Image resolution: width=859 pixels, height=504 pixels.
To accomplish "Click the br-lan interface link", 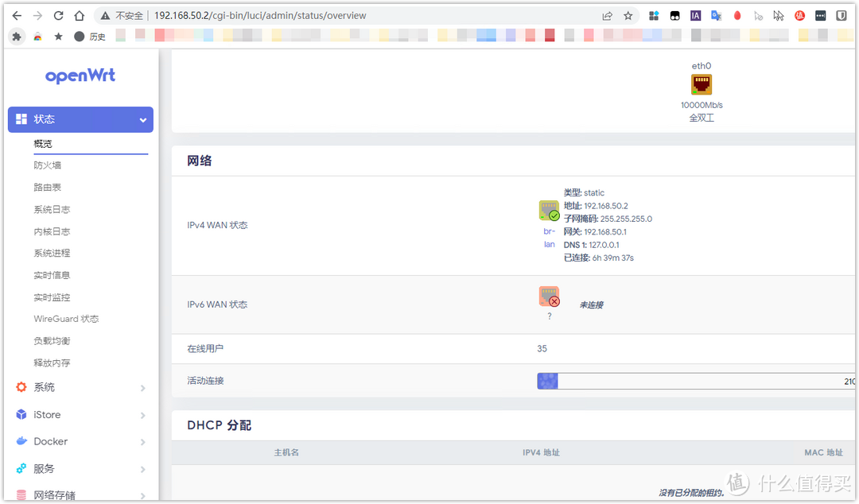I will click(549, 238).
